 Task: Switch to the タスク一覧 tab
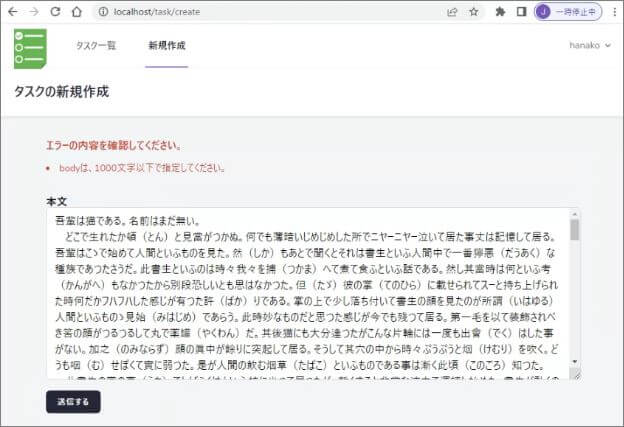coord(96,45)
